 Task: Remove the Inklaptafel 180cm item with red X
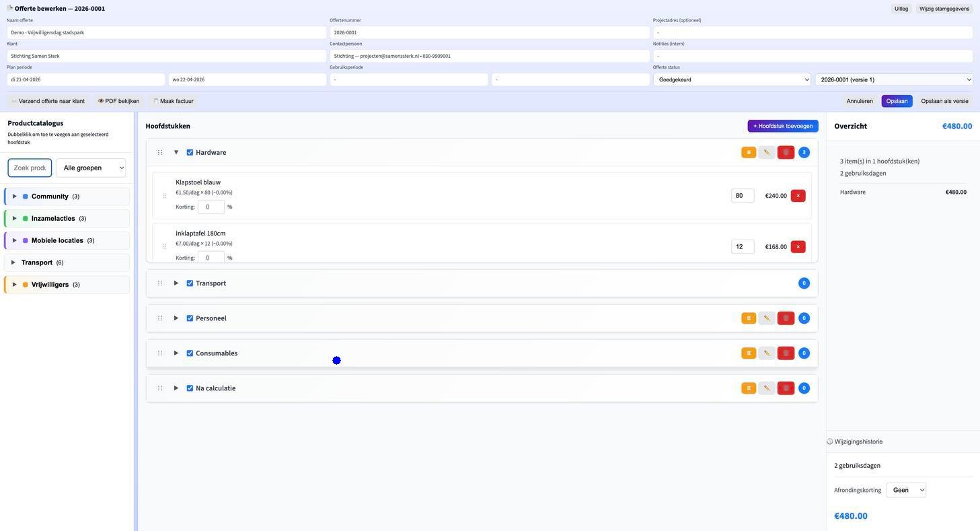[x=798, y=247]
